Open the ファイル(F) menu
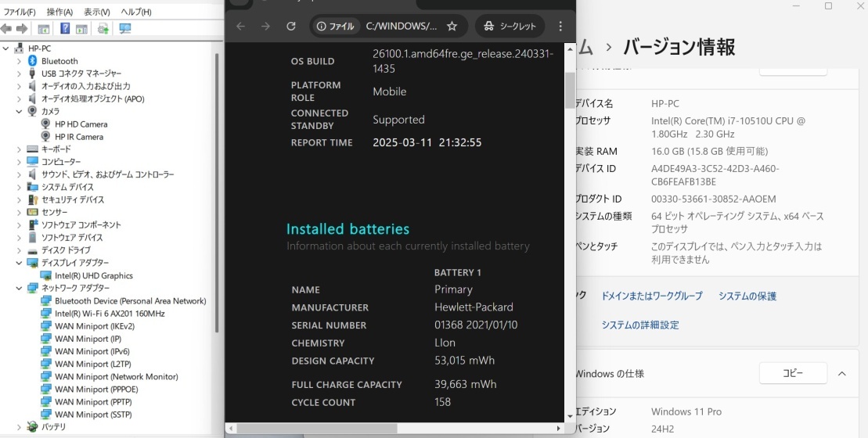868x438 pixels. click(20, 12)
